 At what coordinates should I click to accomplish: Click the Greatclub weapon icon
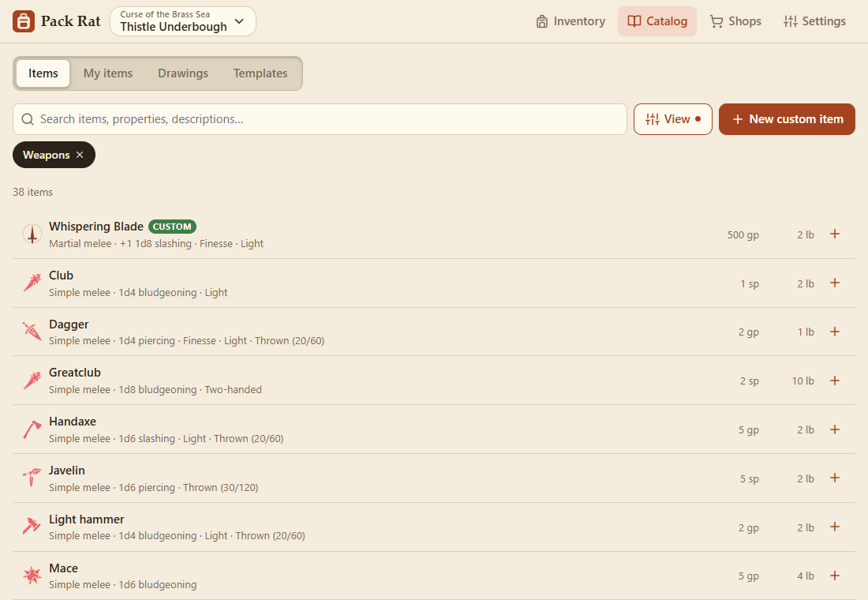32,380
